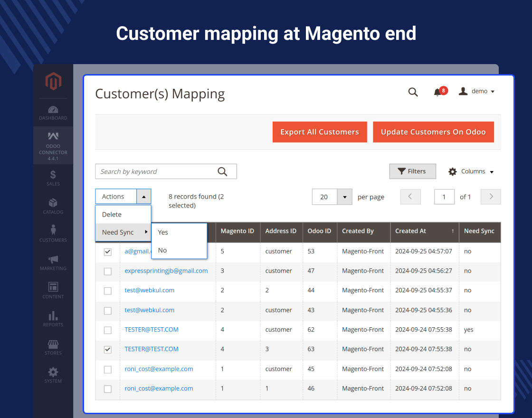Click Export All Customers button
This screenshot has height=418, width=532.
(320, 132)
